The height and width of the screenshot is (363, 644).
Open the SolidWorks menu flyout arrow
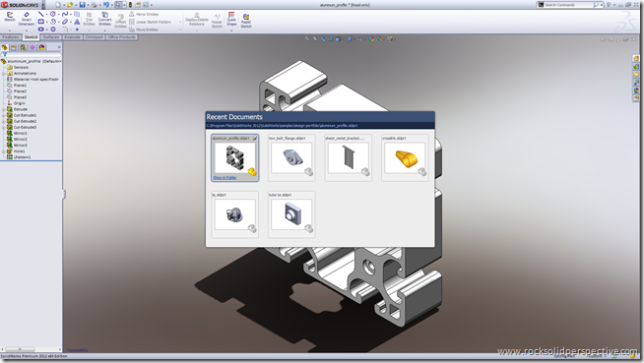[x=42, y=5]
